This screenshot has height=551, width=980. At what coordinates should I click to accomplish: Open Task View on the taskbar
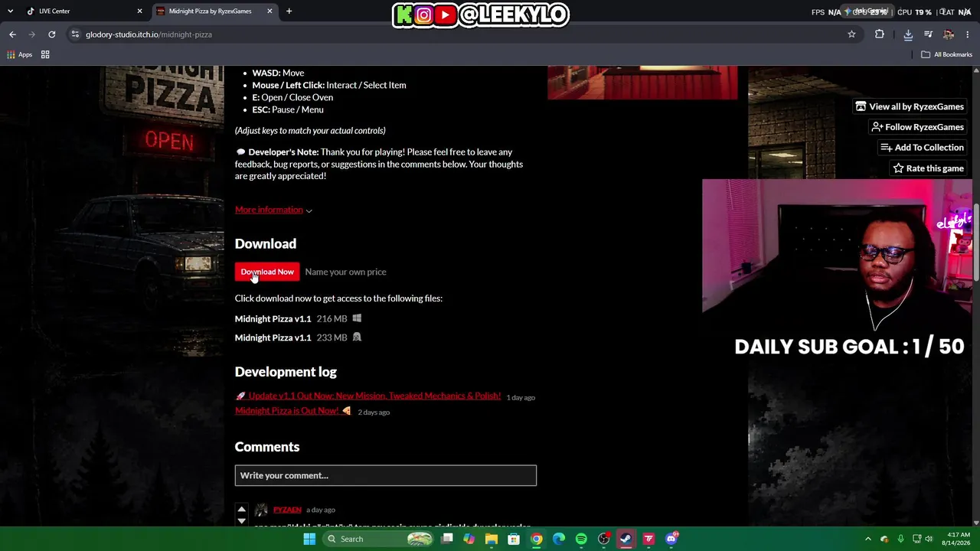pyautogui.click(x=447, y=539)
